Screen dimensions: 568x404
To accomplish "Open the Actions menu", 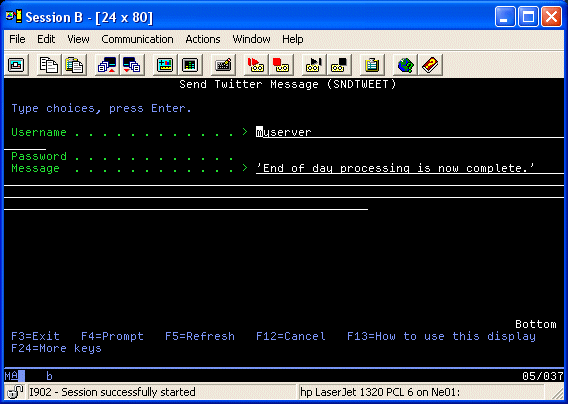I will pyautogui.click(x=203, y=39).
